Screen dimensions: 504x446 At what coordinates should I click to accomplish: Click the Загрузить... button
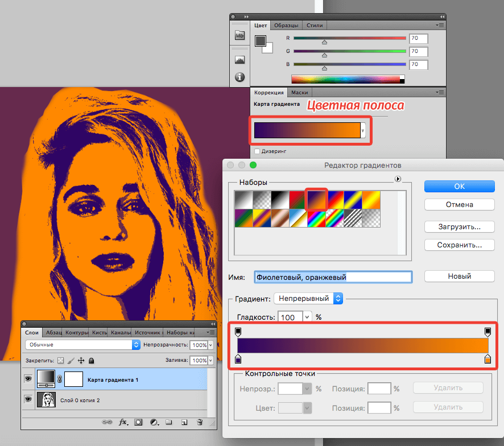(459, 226)
